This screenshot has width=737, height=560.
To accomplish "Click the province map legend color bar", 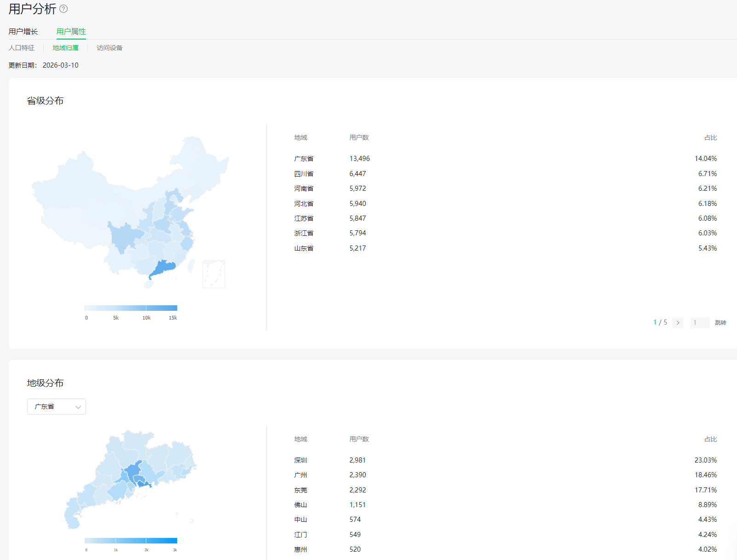I will (131, 308).
